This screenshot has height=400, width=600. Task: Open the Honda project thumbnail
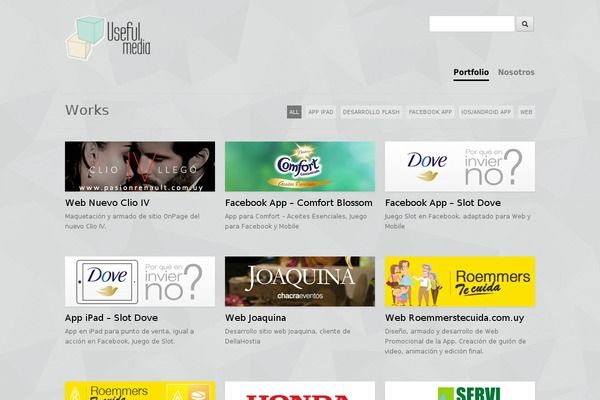coord(300,390)
